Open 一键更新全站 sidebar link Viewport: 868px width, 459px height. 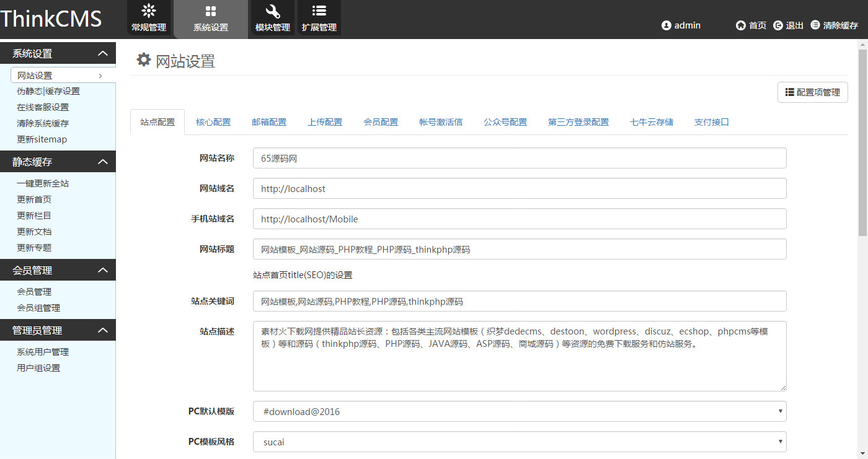pos(43,183)
